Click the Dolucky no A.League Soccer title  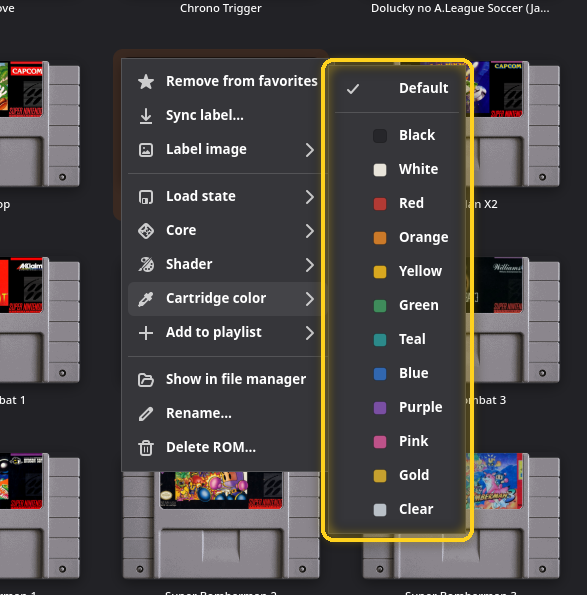(460, 8)
